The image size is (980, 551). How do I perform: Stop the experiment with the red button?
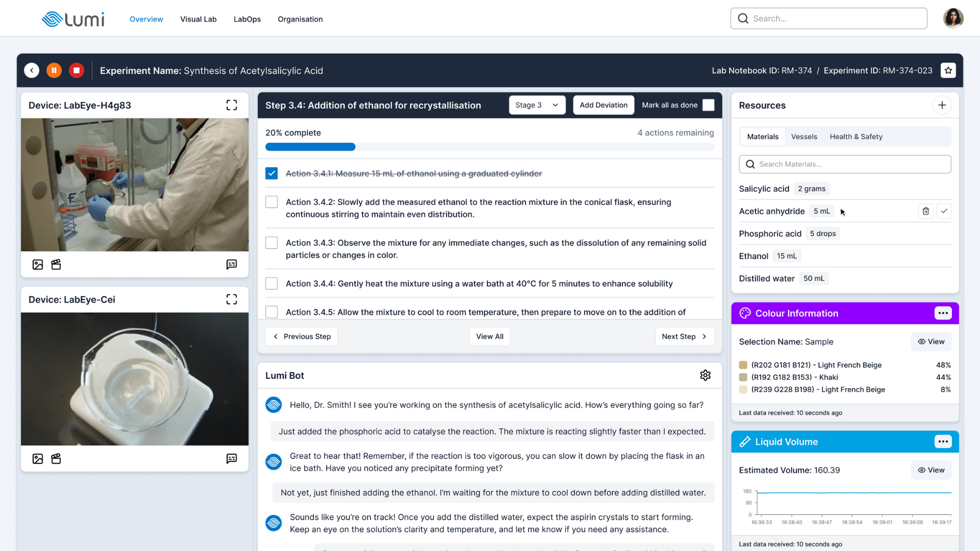pyautogui.click(x=77, y=70)
